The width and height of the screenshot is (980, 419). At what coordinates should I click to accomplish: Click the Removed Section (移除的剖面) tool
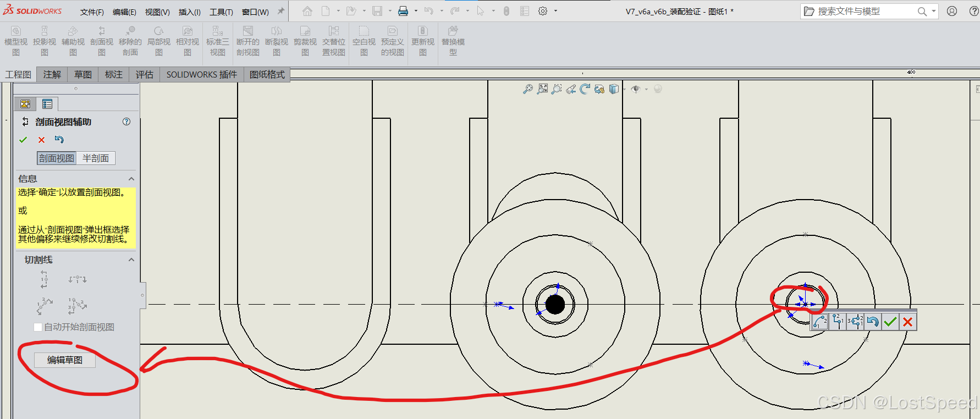click(130, 41)
